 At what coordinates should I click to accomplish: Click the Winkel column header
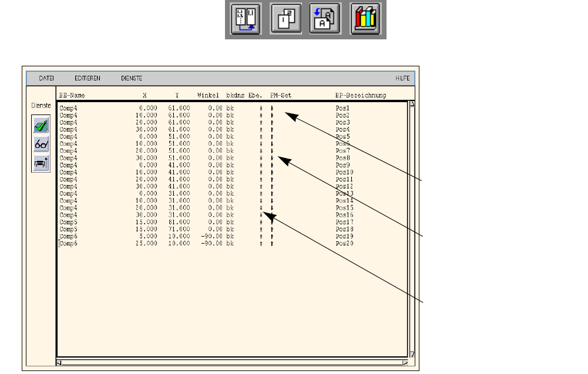click(x=208, y=95)
